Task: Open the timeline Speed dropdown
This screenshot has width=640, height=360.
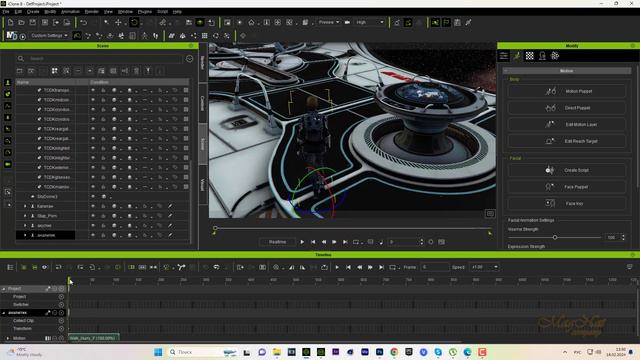Action: point(484,267)
